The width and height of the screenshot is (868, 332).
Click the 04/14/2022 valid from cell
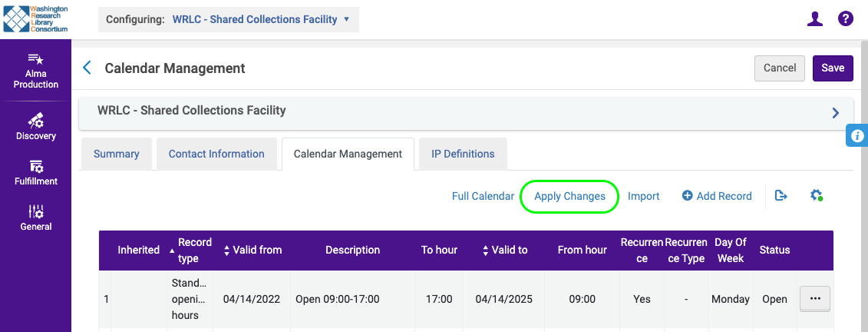pos(252,299)
